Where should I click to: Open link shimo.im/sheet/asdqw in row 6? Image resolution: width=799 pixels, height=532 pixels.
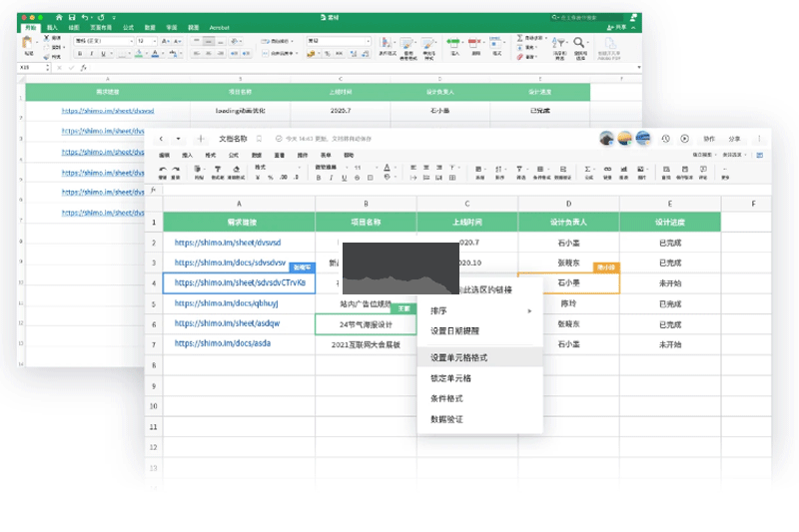(x=228, y=323)
